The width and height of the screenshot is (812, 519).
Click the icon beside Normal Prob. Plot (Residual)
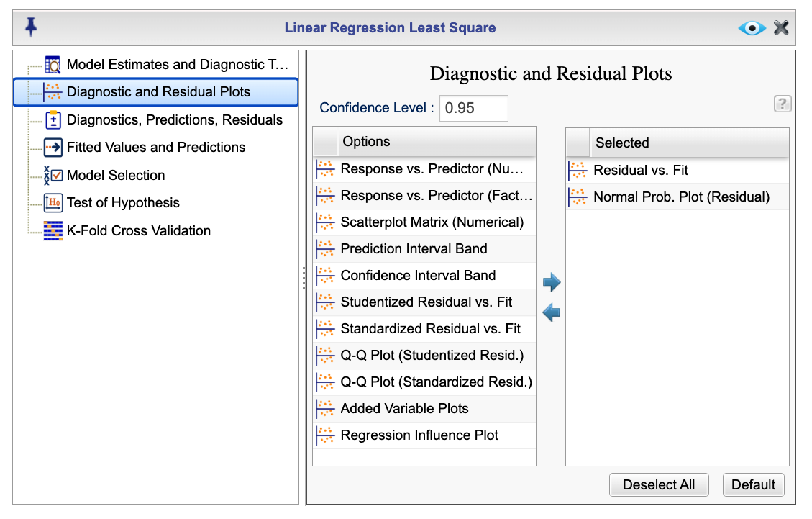tap(578, 197)
